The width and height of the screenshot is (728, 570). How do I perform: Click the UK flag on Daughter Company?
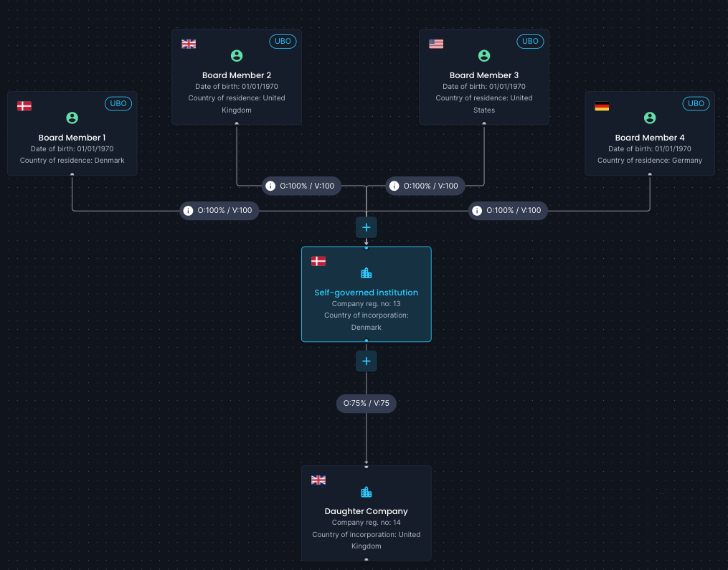(x=318, y=480)
